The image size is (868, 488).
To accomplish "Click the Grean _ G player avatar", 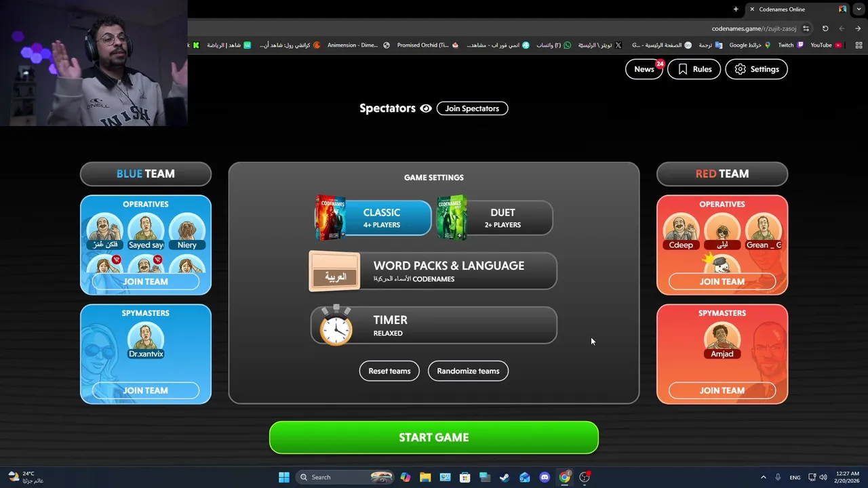I will tap(764, 231).
